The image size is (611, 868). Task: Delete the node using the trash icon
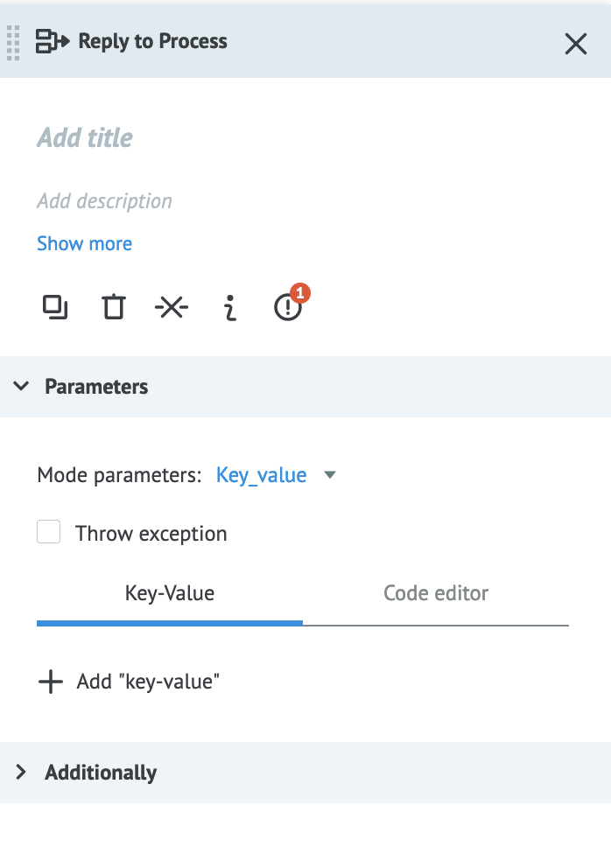pos(113,307)
